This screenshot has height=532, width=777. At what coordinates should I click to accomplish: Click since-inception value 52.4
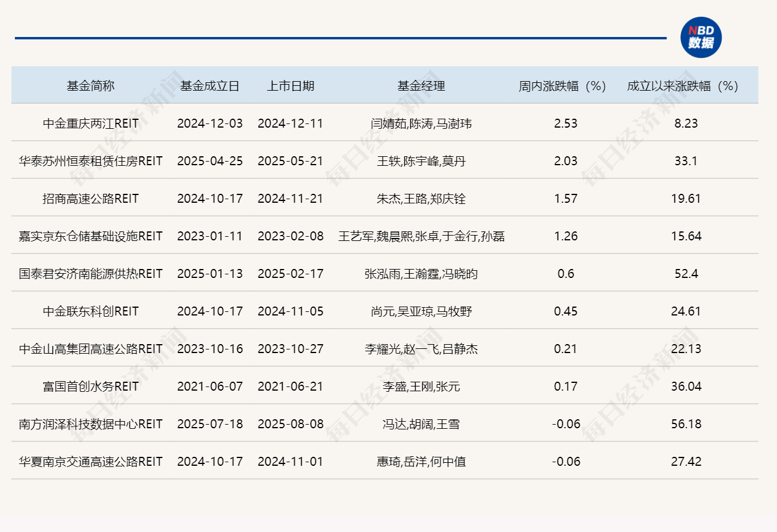[x=686, y=274]
